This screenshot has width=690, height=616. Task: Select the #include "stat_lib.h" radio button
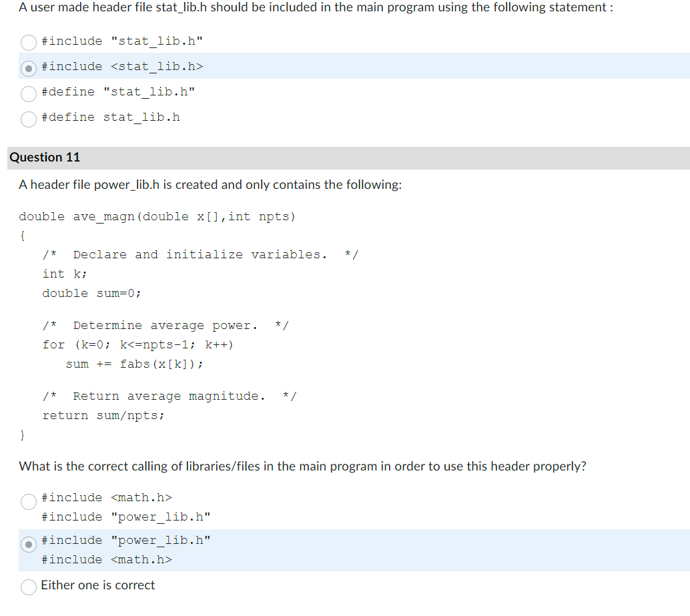tap(28, 42)
